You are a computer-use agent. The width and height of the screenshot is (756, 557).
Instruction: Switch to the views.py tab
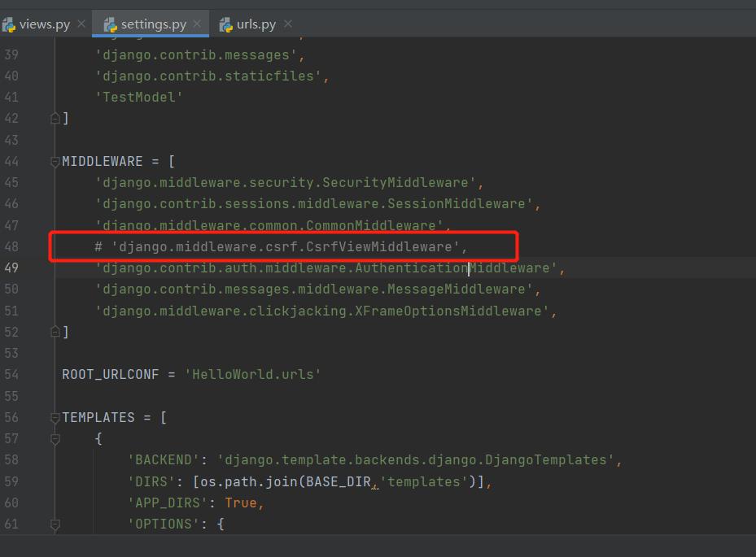tap(45, 24)
